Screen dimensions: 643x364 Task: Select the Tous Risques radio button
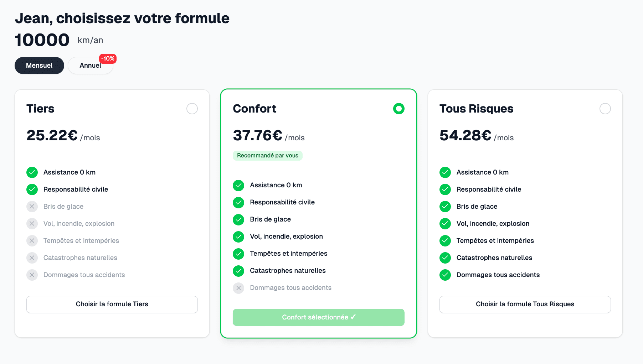pyautogui.click(x=605, y=109)
